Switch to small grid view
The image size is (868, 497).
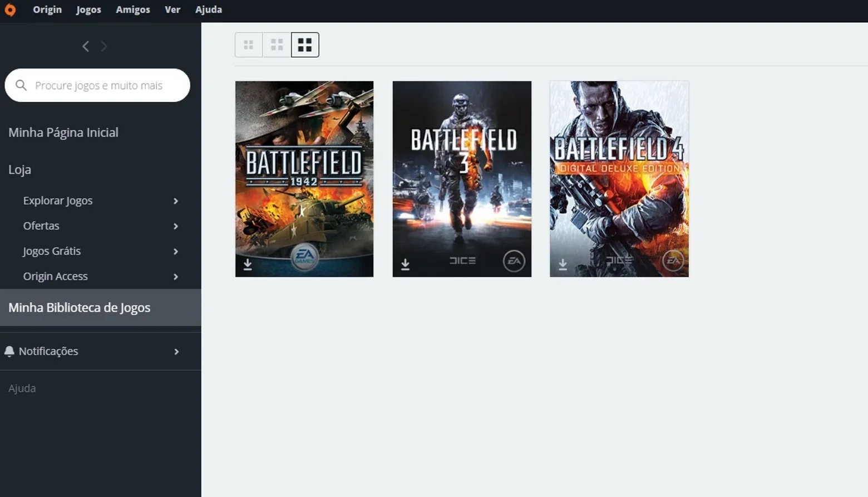[249, 45]
